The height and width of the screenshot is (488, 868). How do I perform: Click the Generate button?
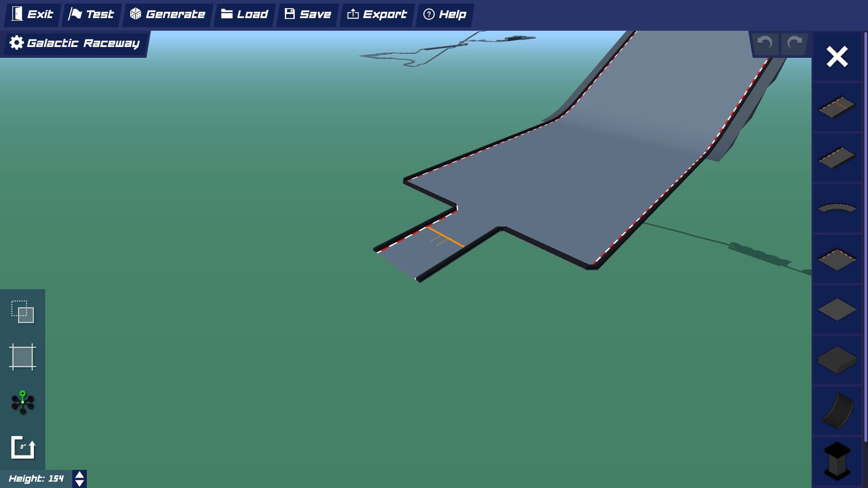point(168,14)
